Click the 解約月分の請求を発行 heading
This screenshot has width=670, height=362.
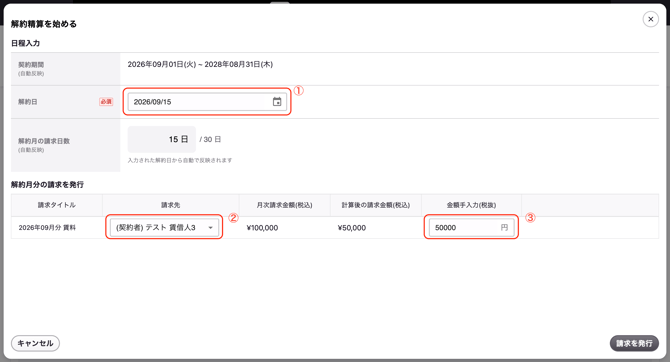[x=47, y=185]
